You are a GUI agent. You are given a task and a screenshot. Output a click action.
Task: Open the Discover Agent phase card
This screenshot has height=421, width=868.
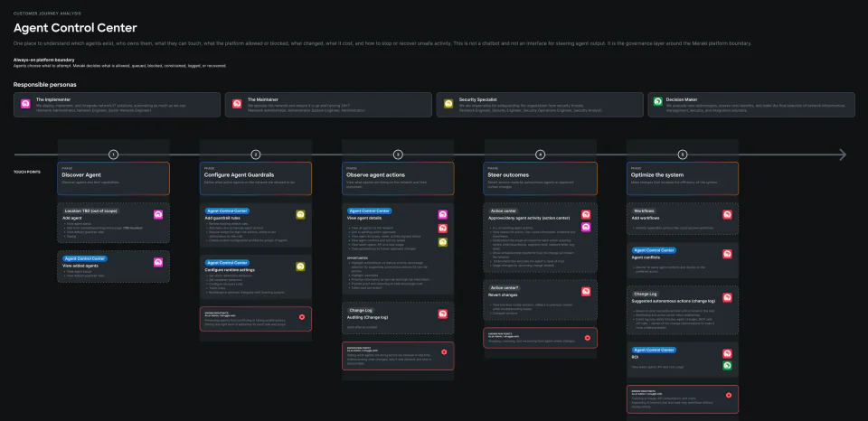(114, 178)
